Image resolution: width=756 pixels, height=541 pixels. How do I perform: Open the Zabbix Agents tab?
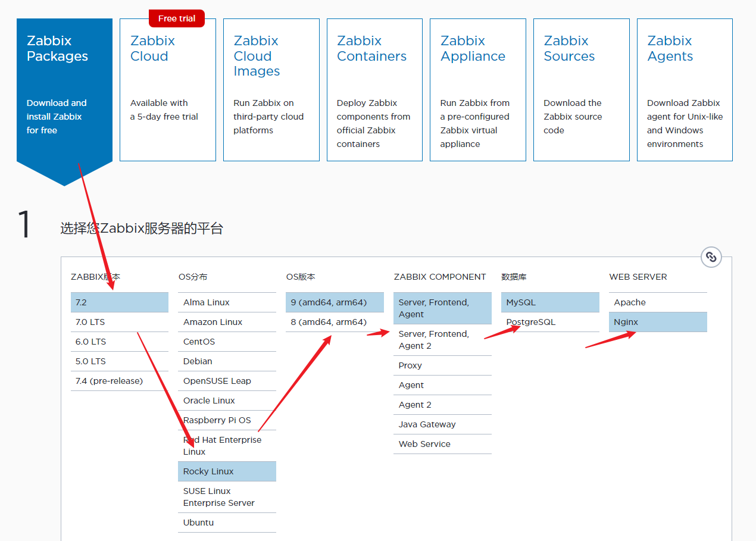click(685, 90)
